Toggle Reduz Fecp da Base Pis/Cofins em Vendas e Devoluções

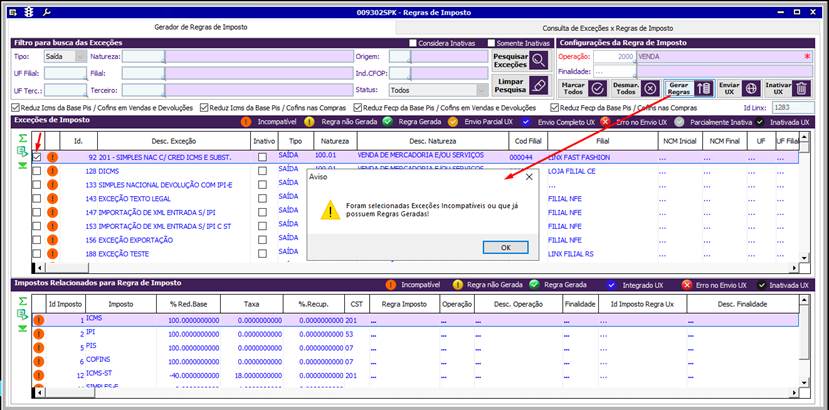pos(357,107)
